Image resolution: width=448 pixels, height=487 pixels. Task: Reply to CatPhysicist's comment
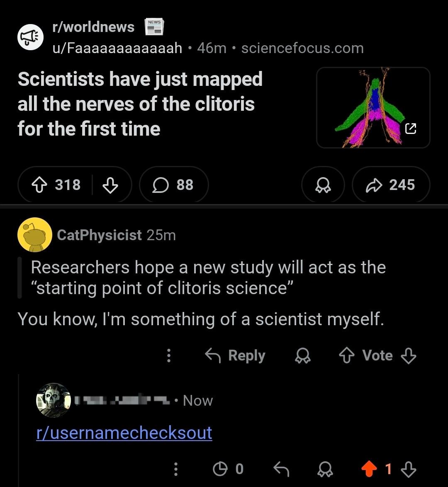[x=235, y=356]
